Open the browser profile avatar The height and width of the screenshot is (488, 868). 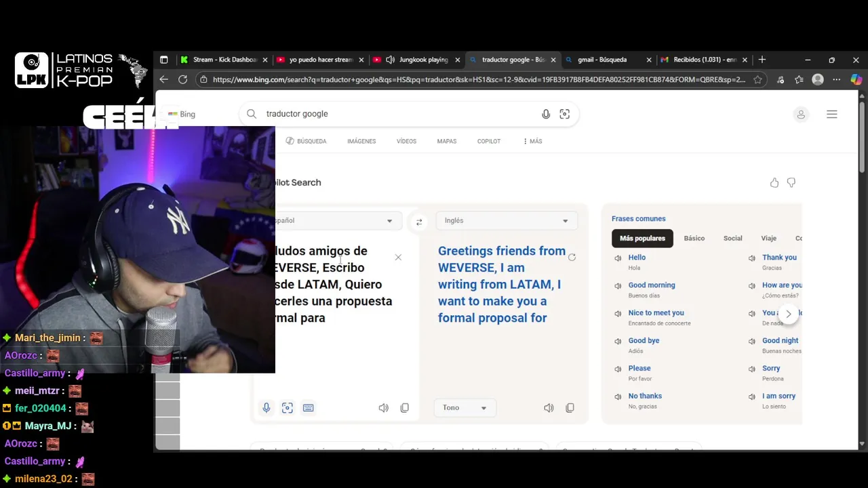818,79
